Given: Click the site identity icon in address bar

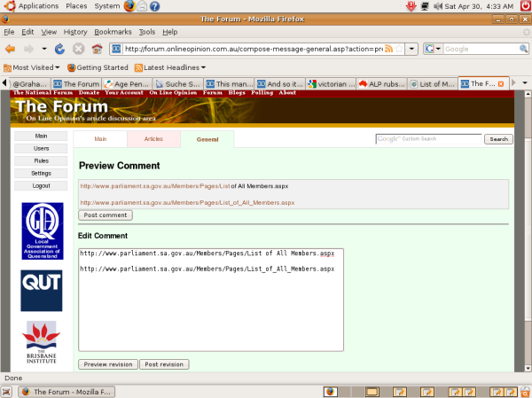Looking at the screenshot, I should [x=116, y=49].
